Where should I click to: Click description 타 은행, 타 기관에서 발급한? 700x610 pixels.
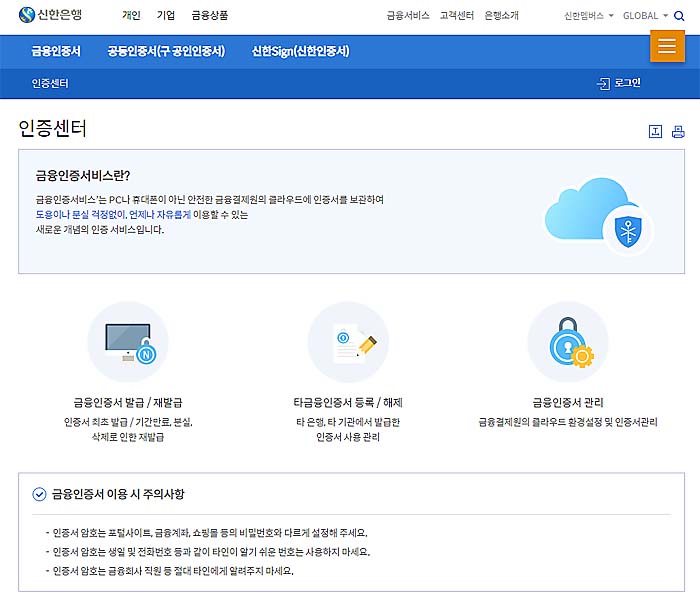click(x=348, y=422)
